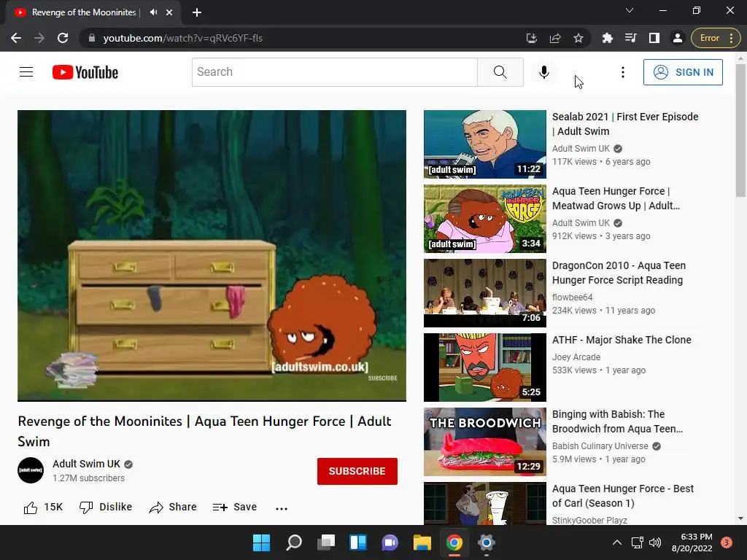This screenshot has height=560, width=747.
Task: Click the main video player
Action: tap(212, 255)
